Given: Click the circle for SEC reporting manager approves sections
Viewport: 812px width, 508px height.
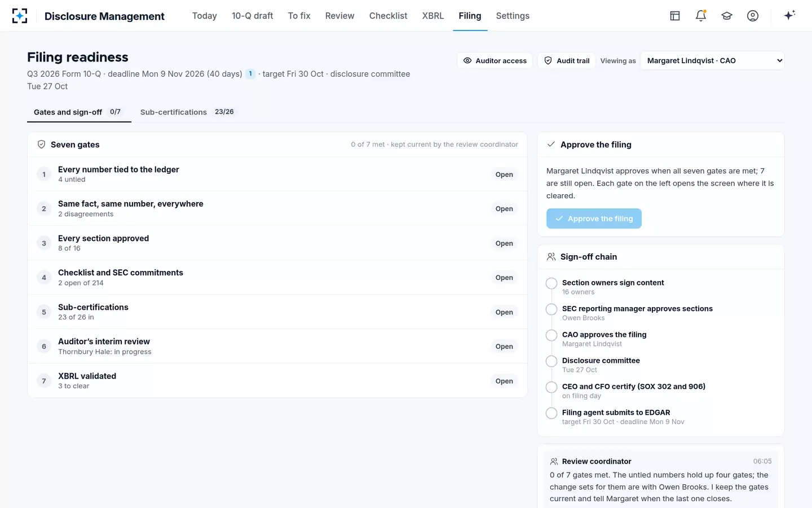Looking at the screenshot, I should [551, 309].
